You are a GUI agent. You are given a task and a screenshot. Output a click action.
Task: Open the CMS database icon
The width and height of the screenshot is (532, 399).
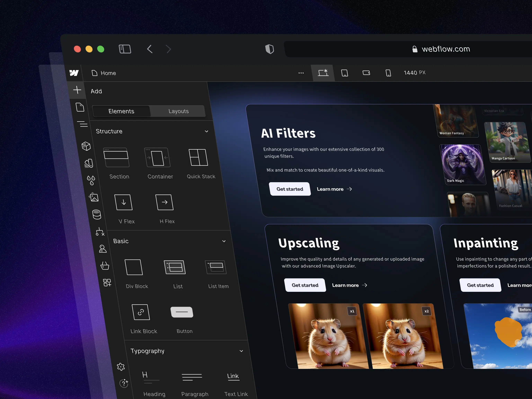coord(97,214)
